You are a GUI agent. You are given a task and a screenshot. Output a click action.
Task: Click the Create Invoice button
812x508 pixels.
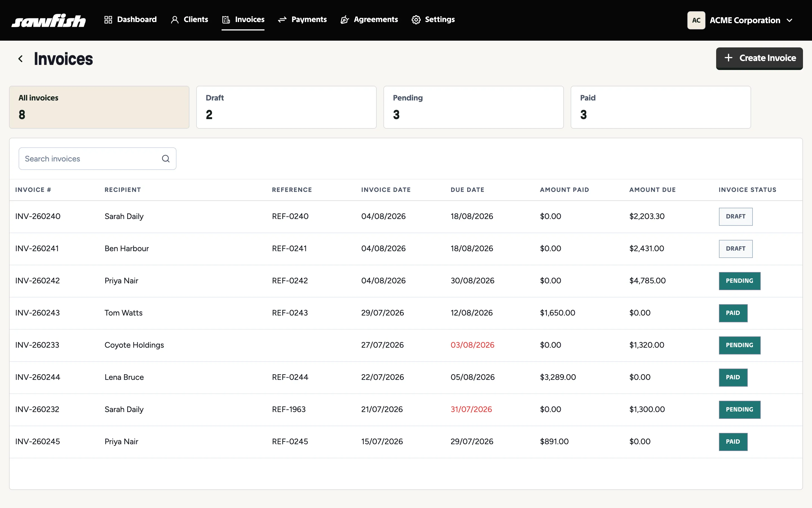(759, 58)
